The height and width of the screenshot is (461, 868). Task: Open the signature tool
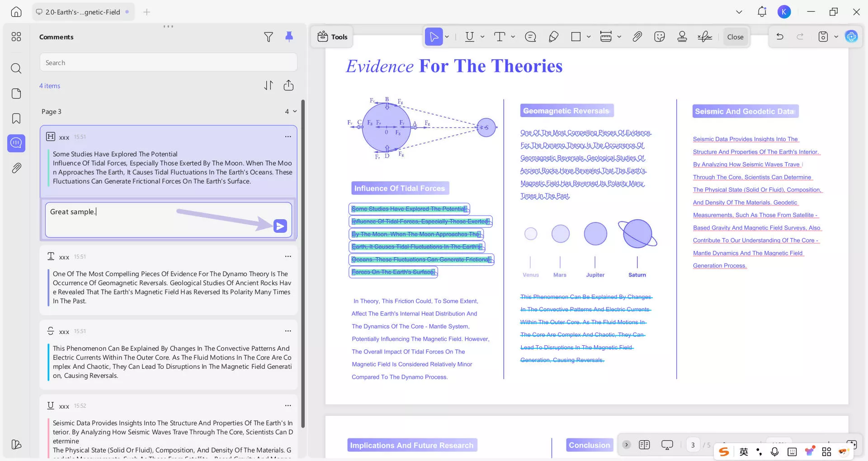click(x=705, y=37)
